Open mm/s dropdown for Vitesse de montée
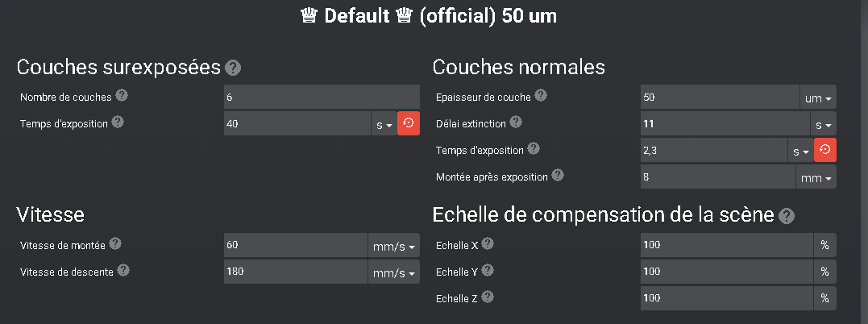 pos(393,245)
